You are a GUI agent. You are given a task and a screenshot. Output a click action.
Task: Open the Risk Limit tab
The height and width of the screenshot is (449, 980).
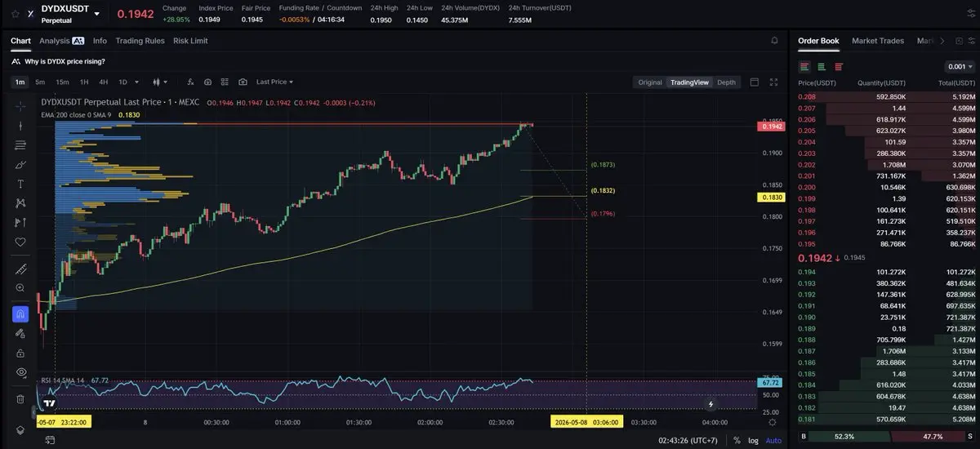pyautogui.click(x=190, y=40)
